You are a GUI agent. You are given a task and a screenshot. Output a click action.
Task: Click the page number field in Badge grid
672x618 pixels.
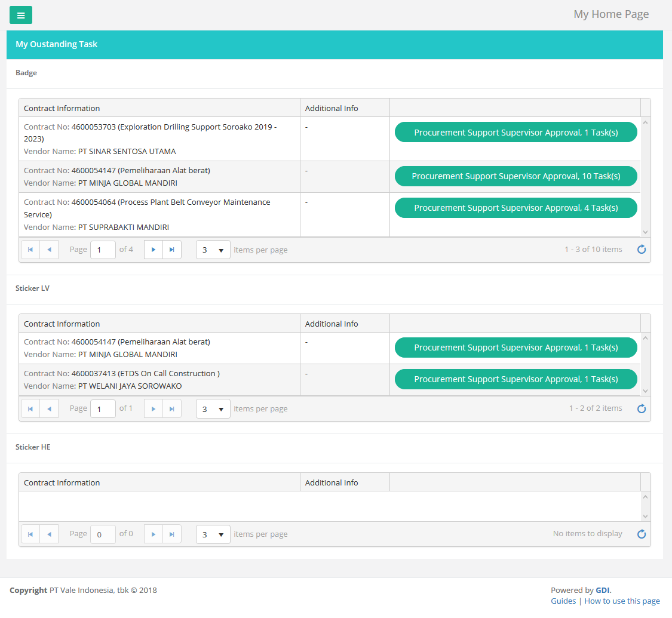103,250
